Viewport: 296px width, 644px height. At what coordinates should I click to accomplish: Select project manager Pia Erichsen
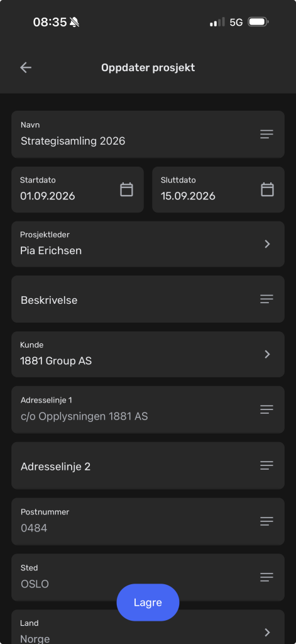pyautogui.click(x=51, y=250)
